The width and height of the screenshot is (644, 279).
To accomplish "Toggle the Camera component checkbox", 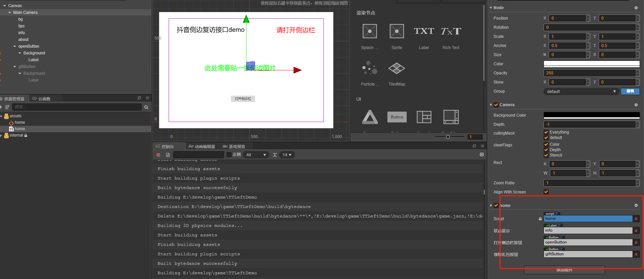I will click(x=496, y=105).
